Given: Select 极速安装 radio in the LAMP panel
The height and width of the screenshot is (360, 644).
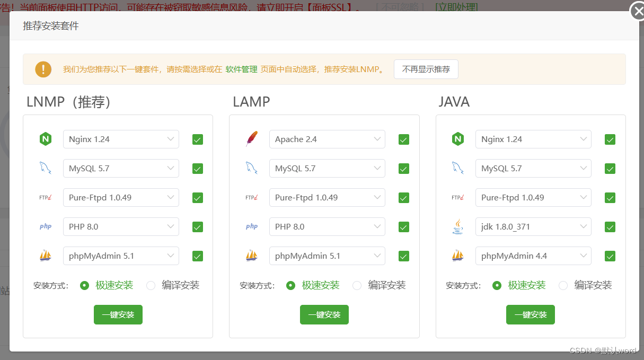Looking at the screenshot, I should tap(290, 285).
